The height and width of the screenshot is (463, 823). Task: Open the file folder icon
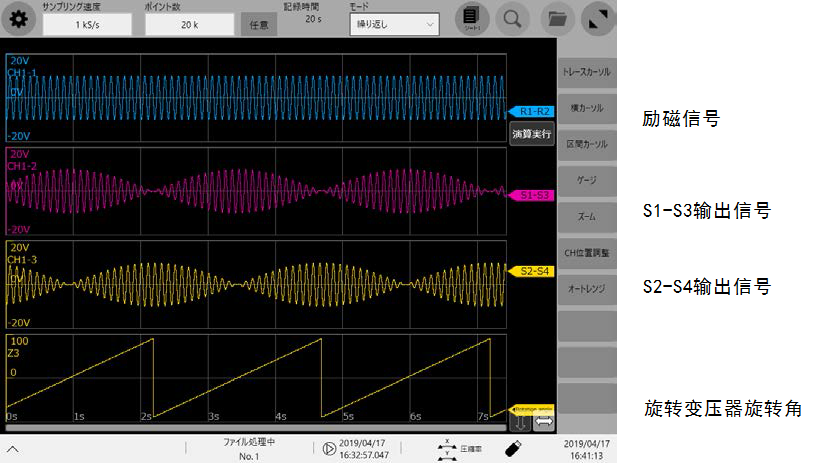pyautogui.click(x=557, y=19)
